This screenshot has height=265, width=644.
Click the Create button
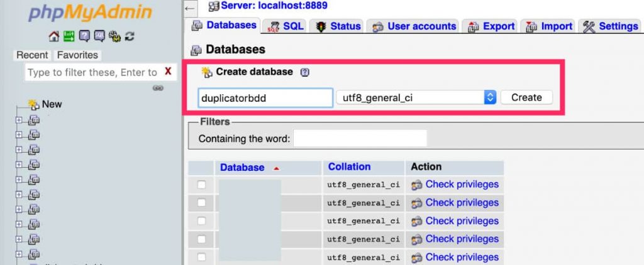point(526,97)
